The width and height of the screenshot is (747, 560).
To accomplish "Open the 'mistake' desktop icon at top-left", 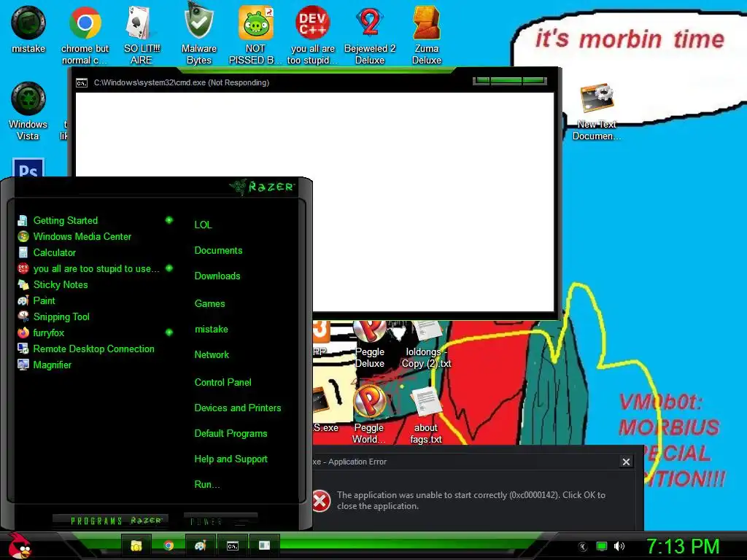I will click(28, 30).
